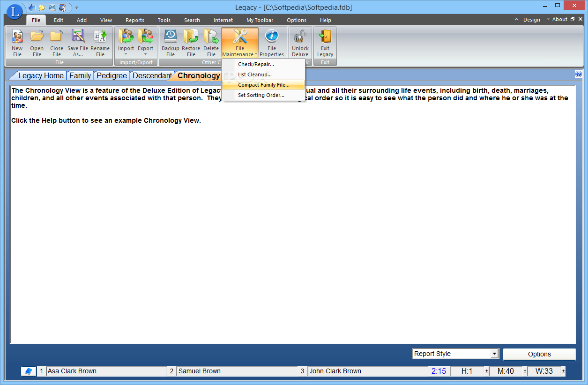Image resolution: width=588 pixels, height=385 pixels.
Task: Click bookmark number 2 button
Action: click(x=171, y=371)
